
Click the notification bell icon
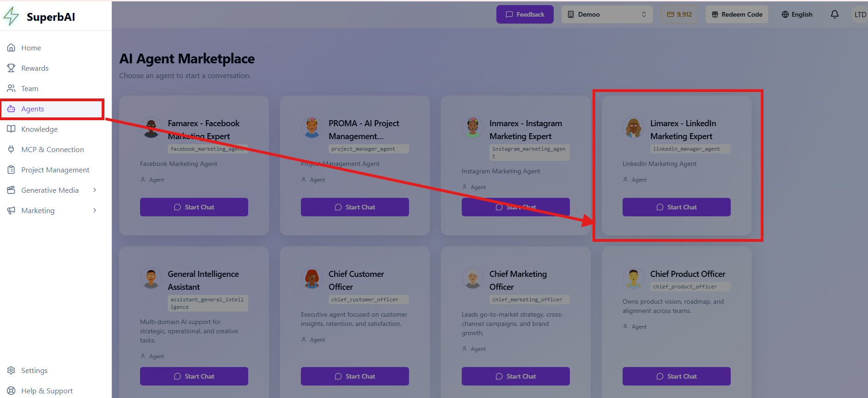pos(834,14)
